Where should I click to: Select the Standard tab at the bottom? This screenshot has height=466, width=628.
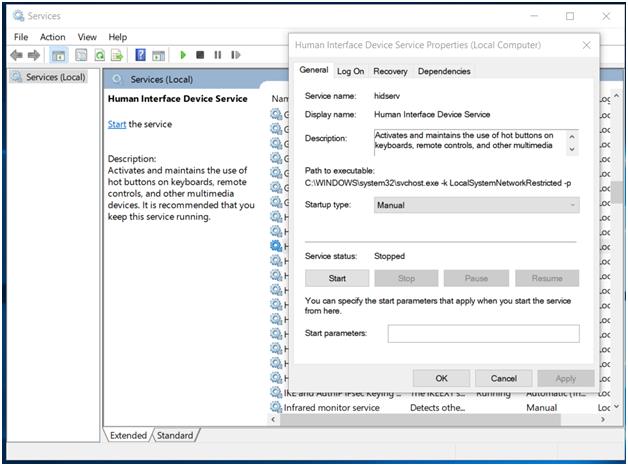coord(175,435)
